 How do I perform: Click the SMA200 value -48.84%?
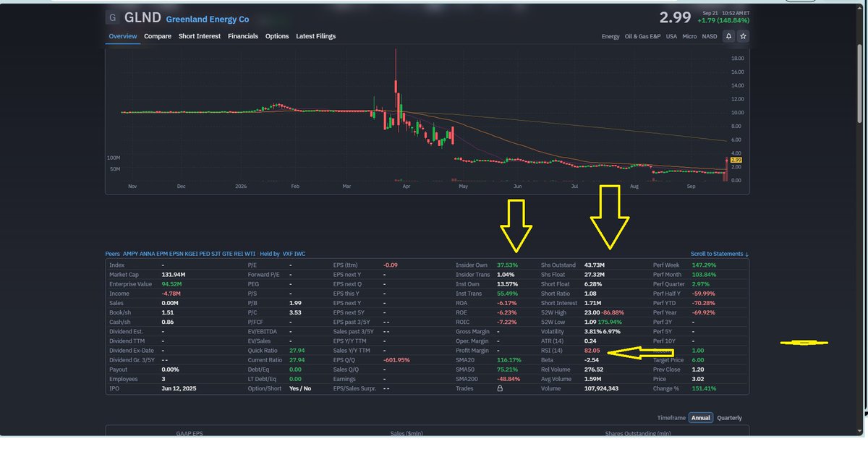[x=509, y=379]
